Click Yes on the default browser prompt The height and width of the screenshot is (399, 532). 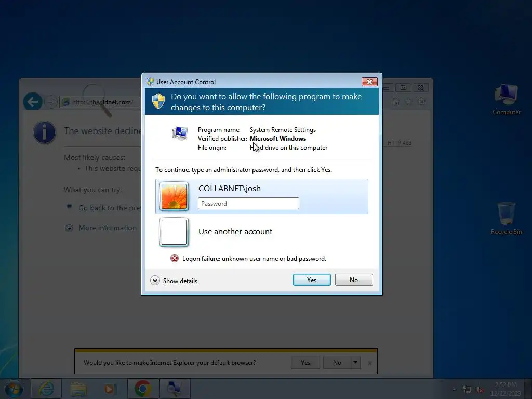pyautogui.click(x=305, y=362)
